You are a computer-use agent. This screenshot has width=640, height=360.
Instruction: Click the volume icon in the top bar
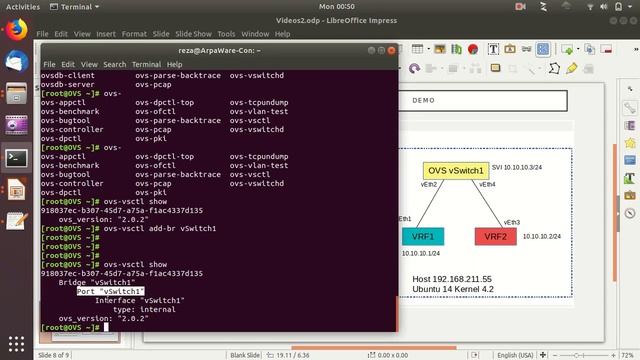click(x=604, y=7)
